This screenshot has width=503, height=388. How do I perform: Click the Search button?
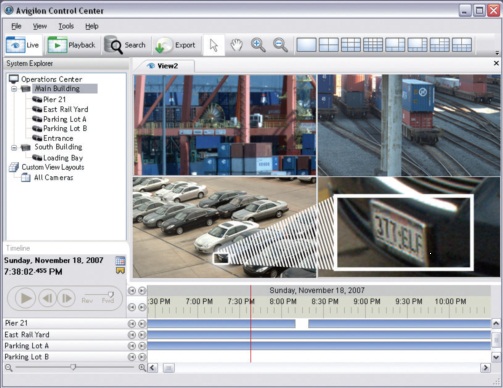pyautogui.click(x=125, y=45)
